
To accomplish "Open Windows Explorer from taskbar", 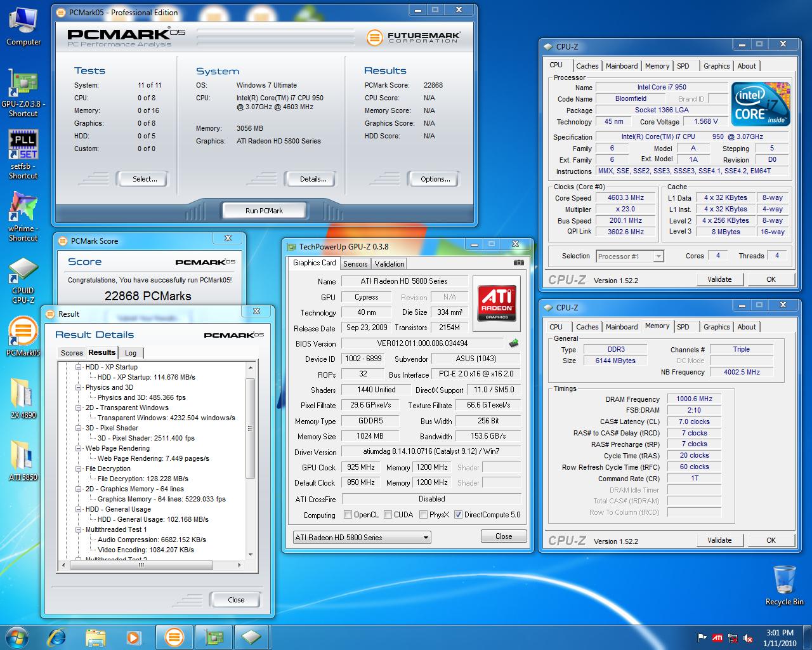I will [x=96, y=637].
